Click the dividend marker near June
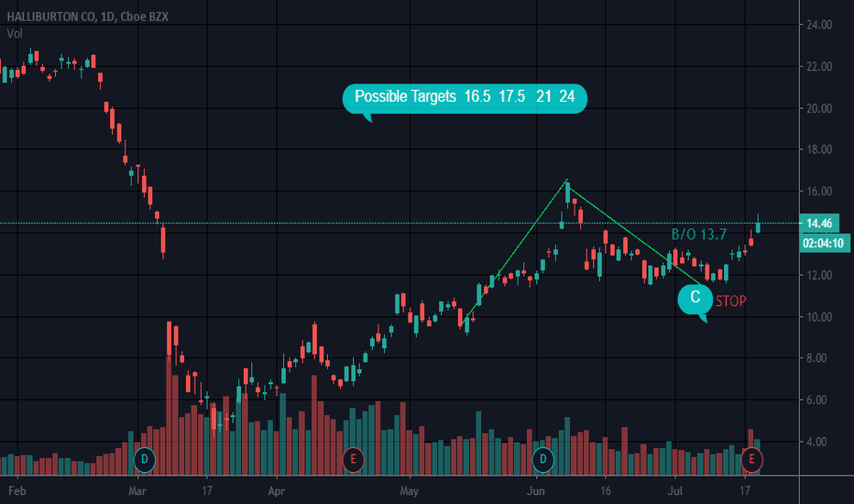 tap(543, 459)
